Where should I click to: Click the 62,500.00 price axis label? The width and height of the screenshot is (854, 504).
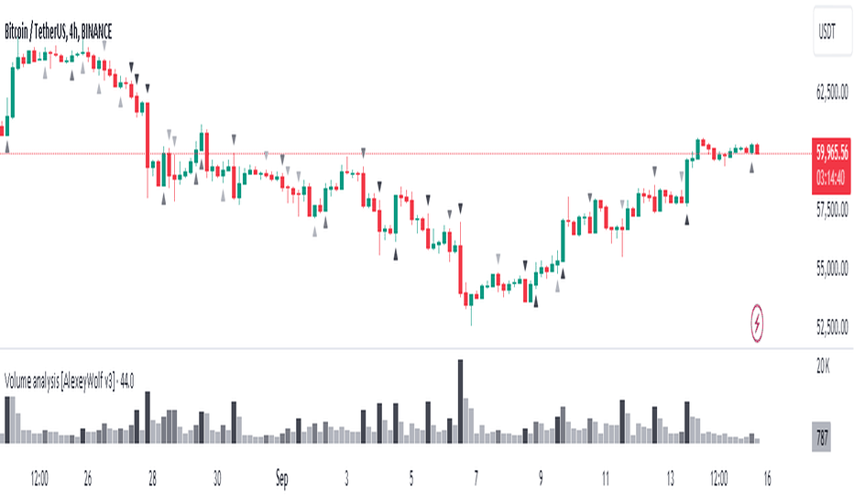point(832,92)
